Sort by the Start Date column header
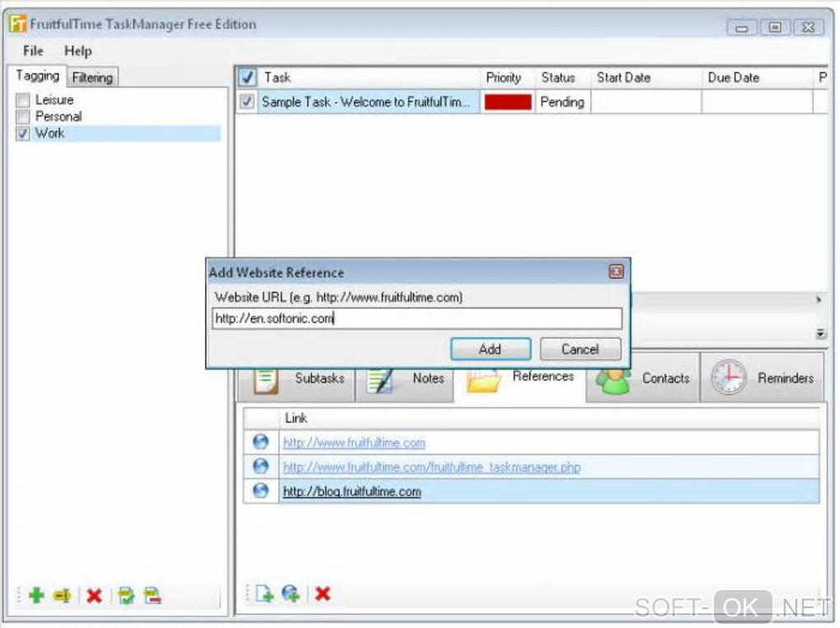 tap(646, 77)
